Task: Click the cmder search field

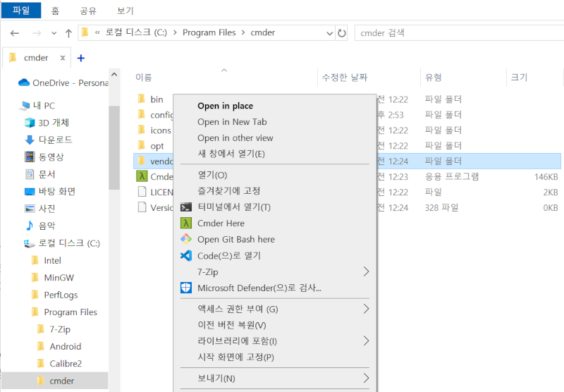Action: coord(459,33)
